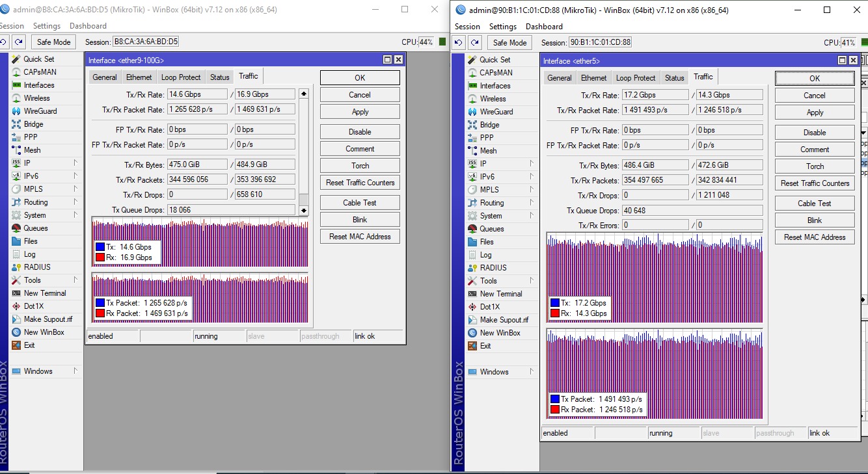This screenshot has height=474, width=868.
Task: Open Files in the left WinBox sidebar
Action: (x=31, y=241)
